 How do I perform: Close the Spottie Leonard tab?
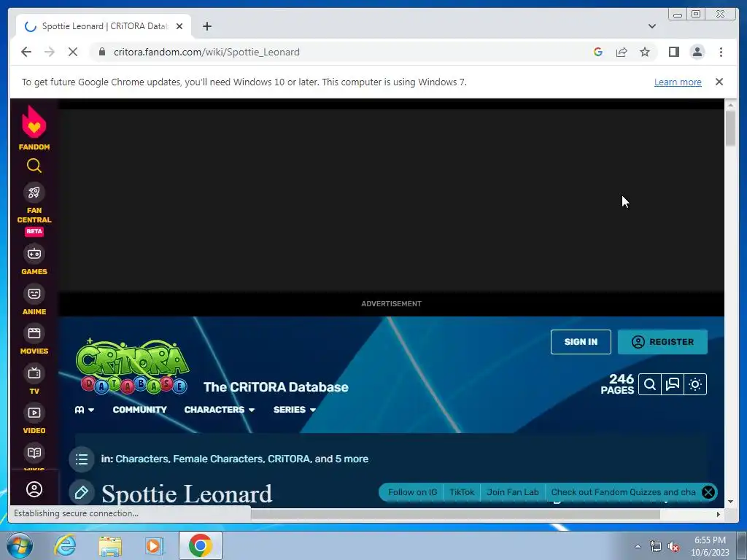179,26
